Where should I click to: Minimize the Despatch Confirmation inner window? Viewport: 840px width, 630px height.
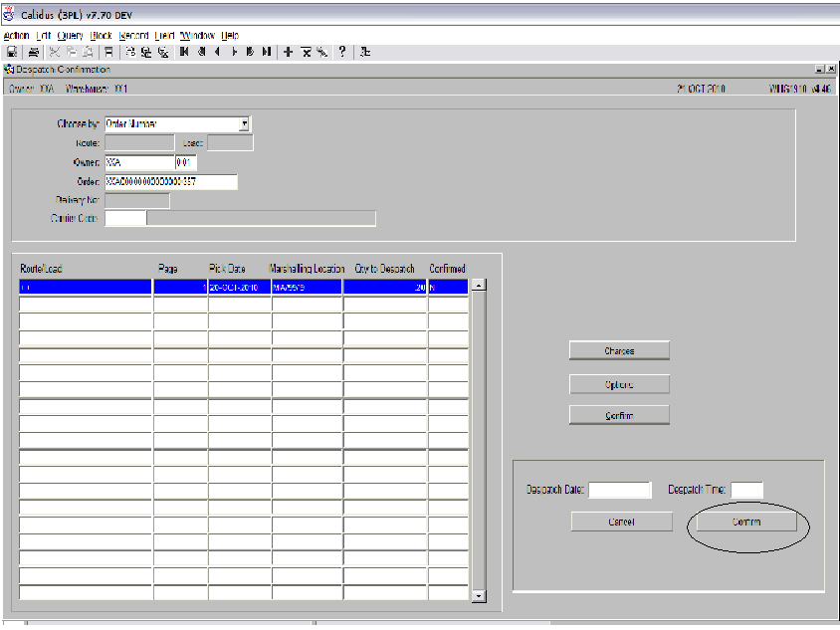820,69
